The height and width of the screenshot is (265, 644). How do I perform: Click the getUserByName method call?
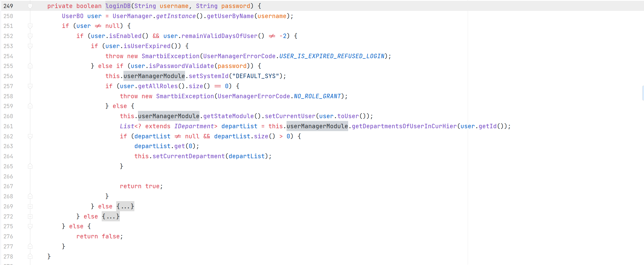[x=230, y=16]
